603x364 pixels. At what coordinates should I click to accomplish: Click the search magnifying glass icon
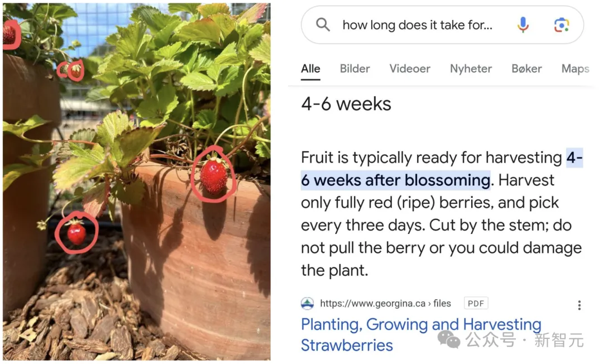(323, 25)
